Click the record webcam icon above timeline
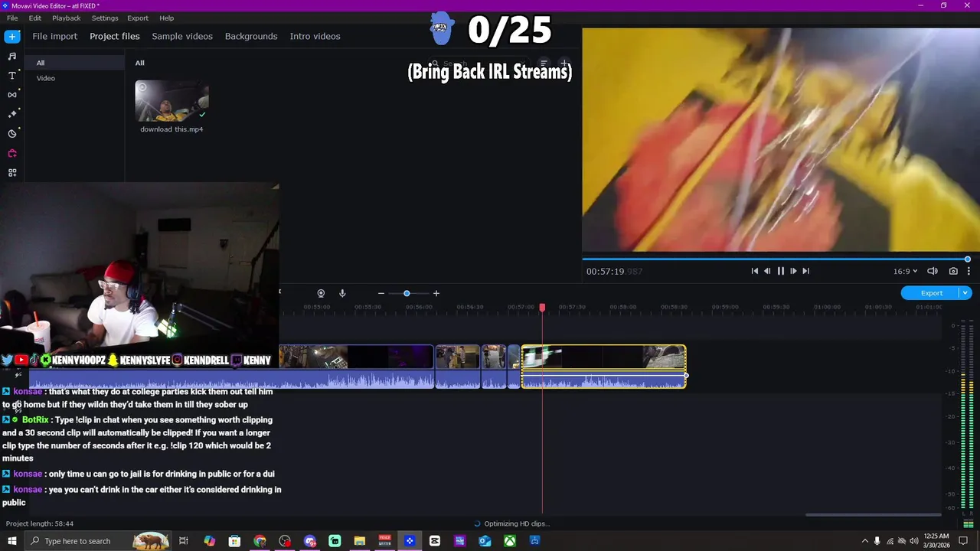 pyautogui.click(x=321, y=293)
